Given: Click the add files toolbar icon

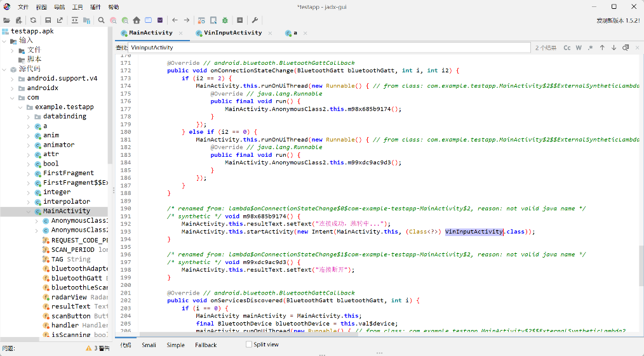Looking at the screenshot, I should point(18,20).
